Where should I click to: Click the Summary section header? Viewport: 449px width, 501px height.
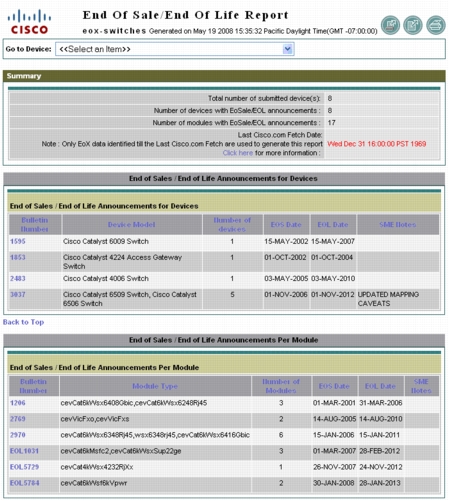pyautogui.click(x=224, y=76)
